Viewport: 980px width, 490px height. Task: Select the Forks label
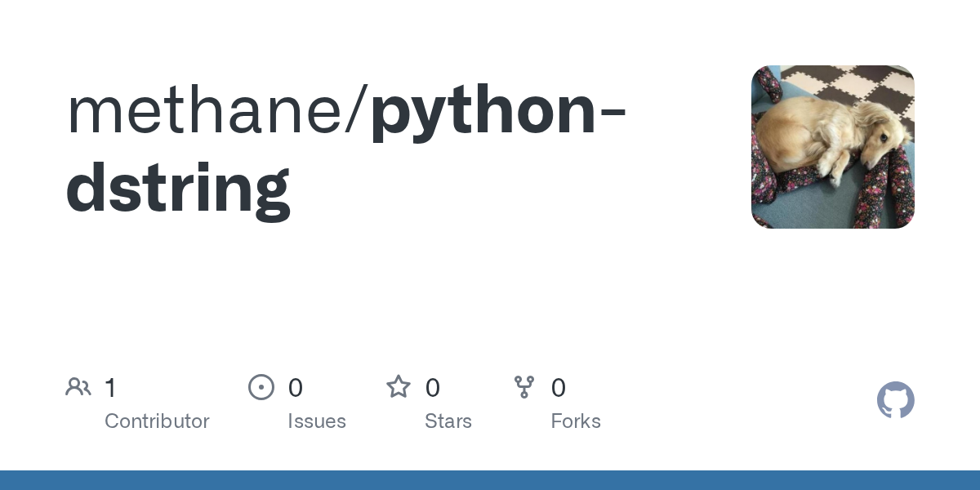(x=576, y=421)
